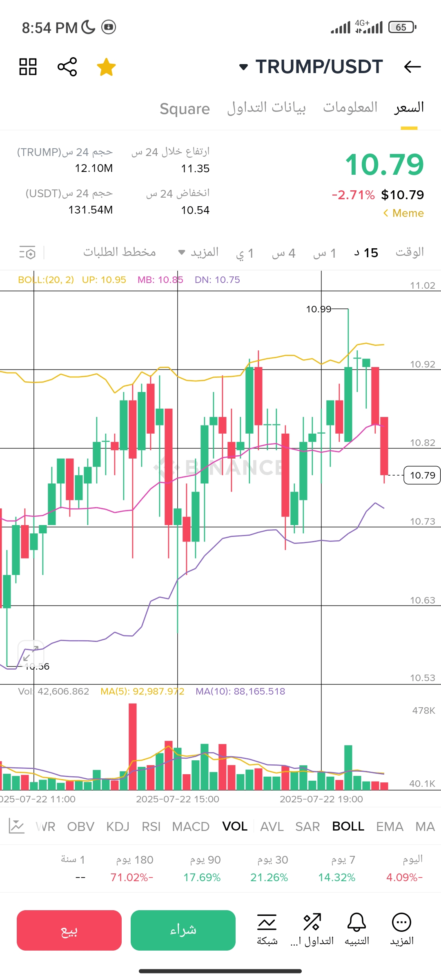The height and width of the screenshot is (980, 441).
Task: Toggle the yellow favorite star
Action: [x=106, y=67]
